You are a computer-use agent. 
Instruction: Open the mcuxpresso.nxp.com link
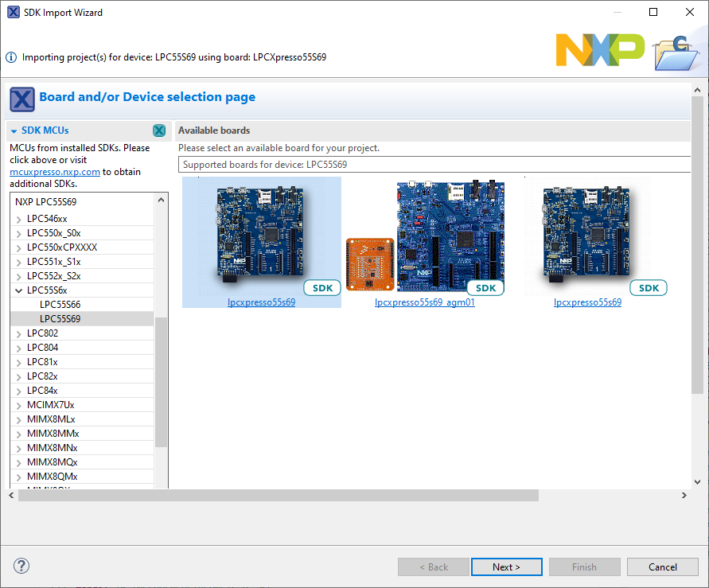54,171
